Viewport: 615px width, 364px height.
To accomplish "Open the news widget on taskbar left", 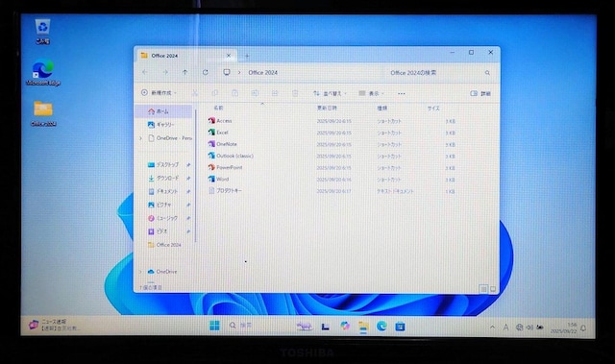I will (x=53, y=325).
